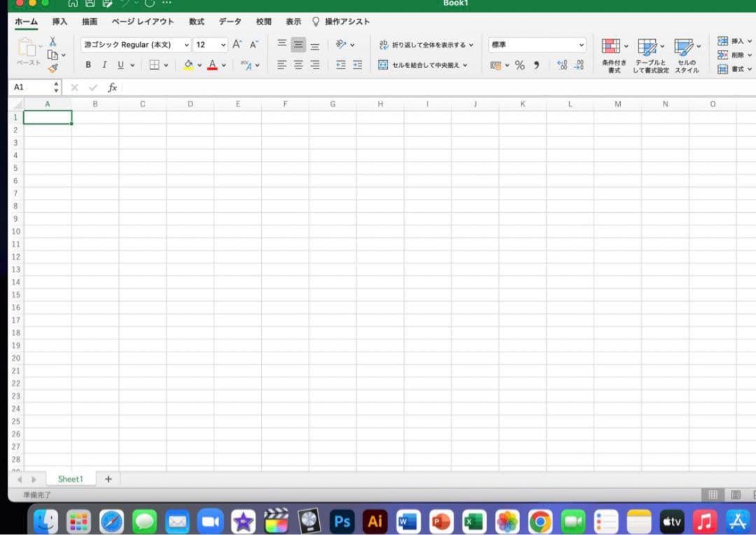This screenshot has width=756, height=535.
Task: Click the increase decimal icon
Action: point(562,64)
